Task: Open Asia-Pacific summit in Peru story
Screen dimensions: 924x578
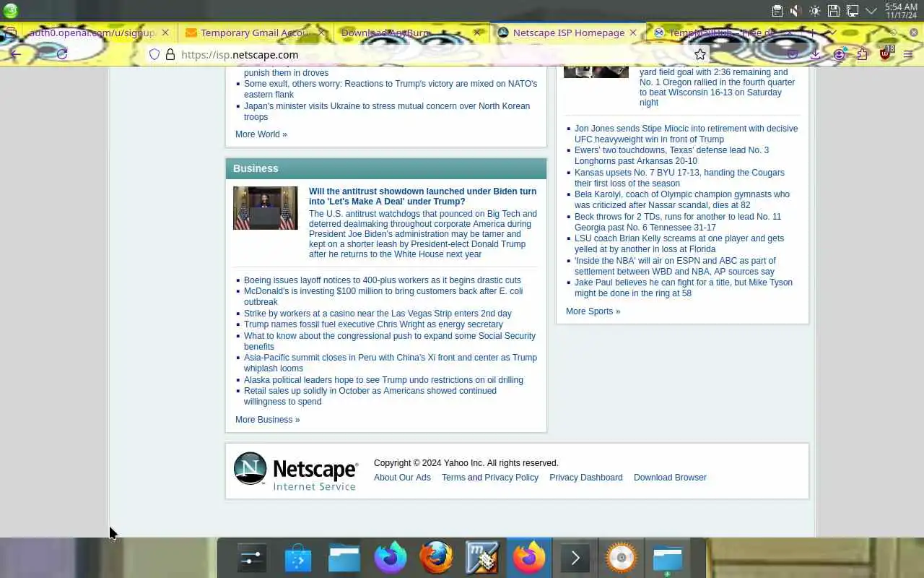Action: (391, 363)
